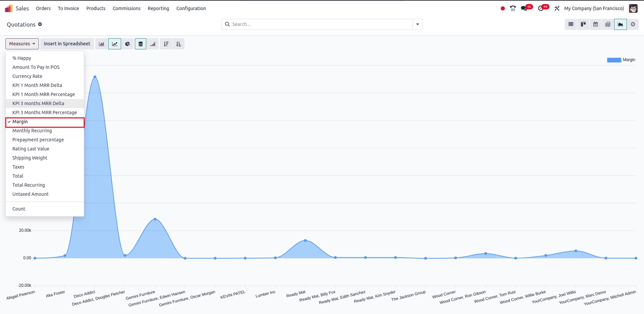Open the activity clock view
The width and height of the screenshot is (644, 314).
coord(633,25)
